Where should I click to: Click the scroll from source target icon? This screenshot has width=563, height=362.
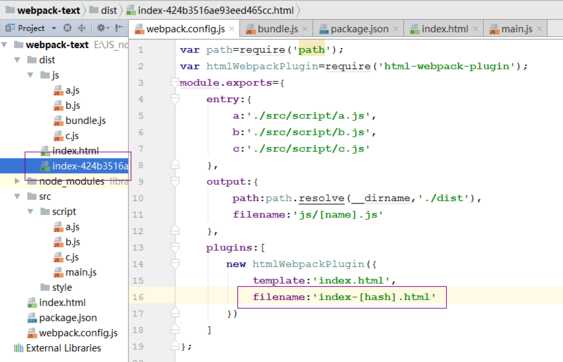click(67, 28)
